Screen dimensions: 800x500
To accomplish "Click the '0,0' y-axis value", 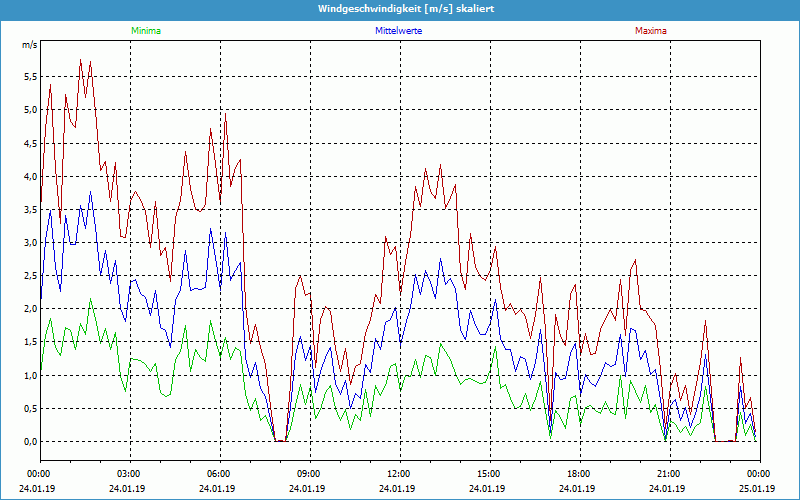I will point(31,441).
